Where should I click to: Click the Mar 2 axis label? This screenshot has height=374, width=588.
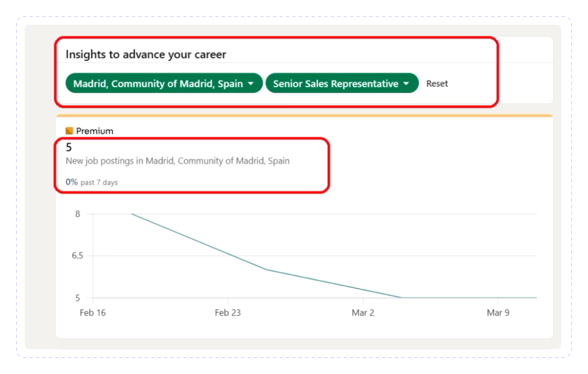click(363, 313)
